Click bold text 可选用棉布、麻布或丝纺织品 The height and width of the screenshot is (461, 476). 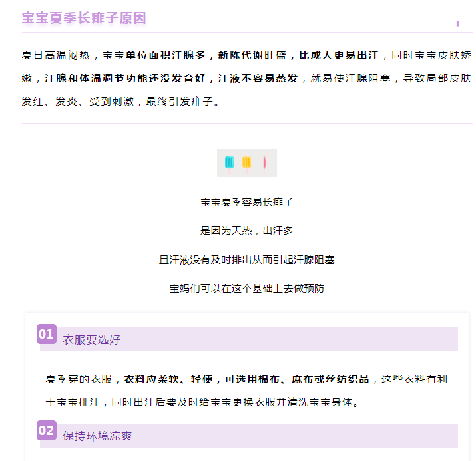click(x=297, y=379)
